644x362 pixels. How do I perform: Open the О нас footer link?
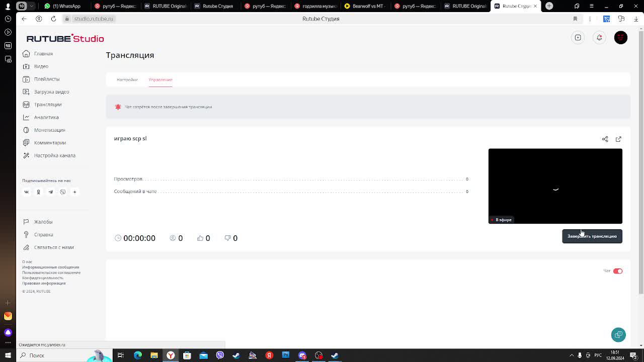pos(27,262)
